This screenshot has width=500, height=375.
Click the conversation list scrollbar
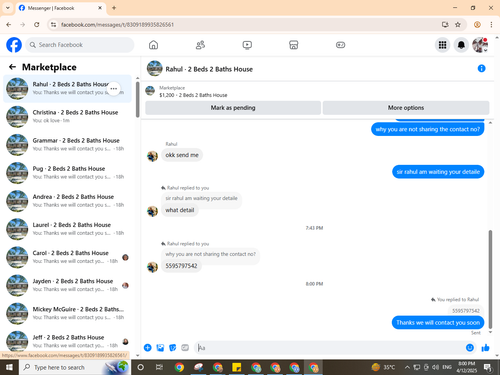click(x=138, y=99)
